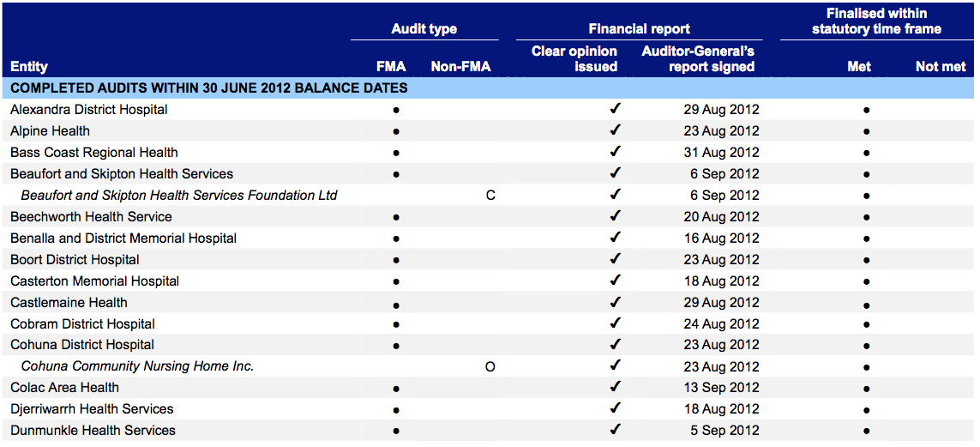Click the Castlemaine Health row name
The image size is (980, 447).
69,303
